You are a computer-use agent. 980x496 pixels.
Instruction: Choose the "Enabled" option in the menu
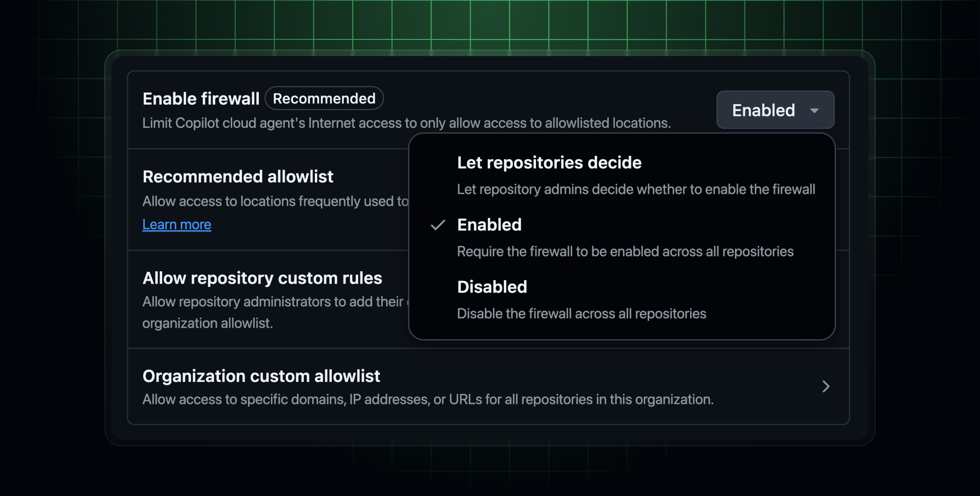tap(489, 225)
